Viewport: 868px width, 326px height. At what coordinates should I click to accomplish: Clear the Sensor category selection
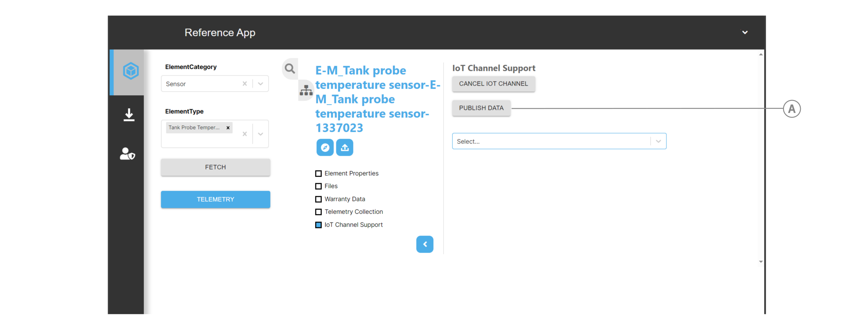[245, 84]
